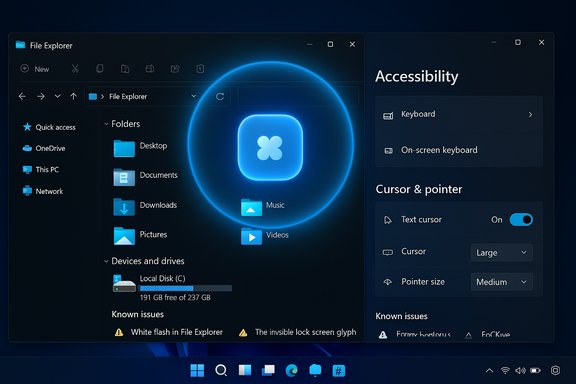The height and width of the screenshot is (384, 576).
Task: Select Quick access in the sidebar
Action: 49,127
